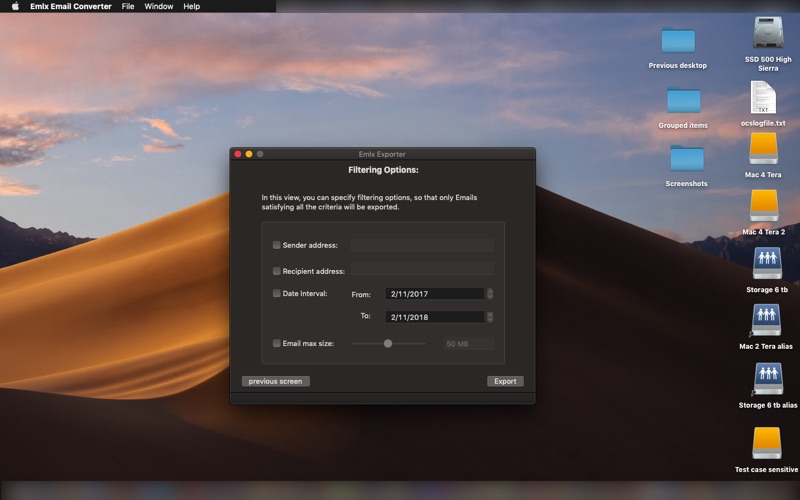Viewport: 800px width, 500px height.
Task: Click the From date field 2/11/2017
Action: (434, 293)
